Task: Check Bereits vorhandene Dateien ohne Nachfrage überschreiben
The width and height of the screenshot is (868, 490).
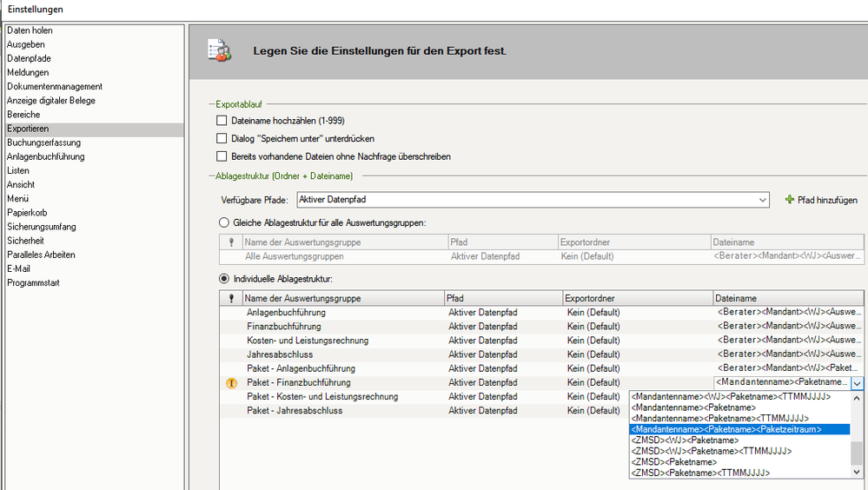Action: (x=222, y=156)
